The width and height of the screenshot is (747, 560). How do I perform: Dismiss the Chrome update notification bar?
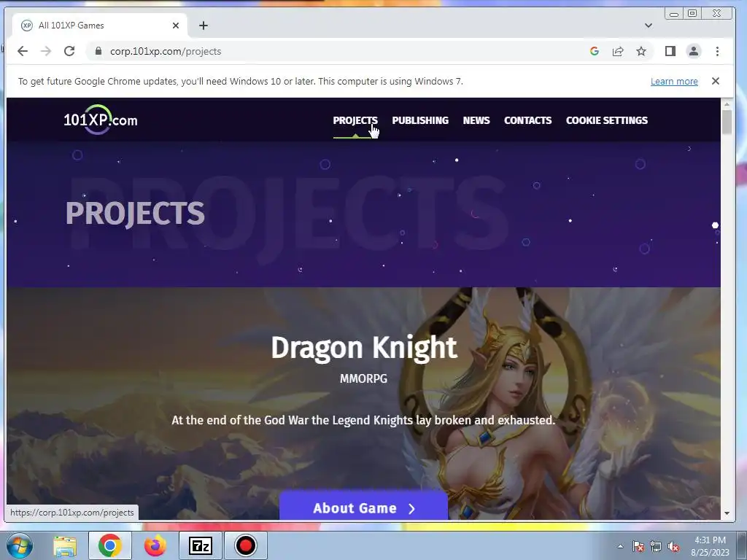[x=715, y=82]
